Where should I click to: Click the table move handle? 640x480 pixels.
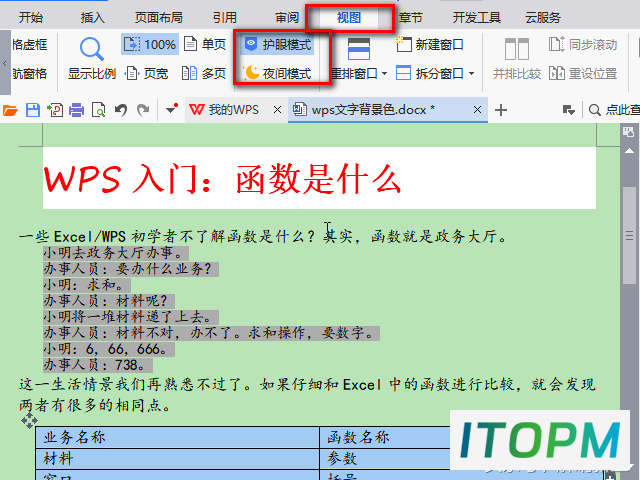[29, 421]
